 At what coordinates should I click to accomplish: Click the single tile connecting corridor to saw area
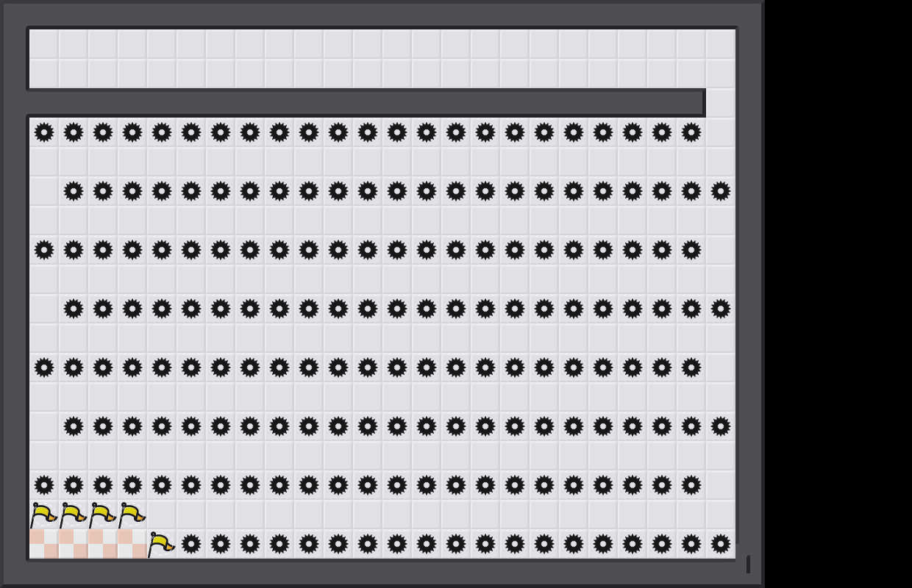(x=721, y=103)
